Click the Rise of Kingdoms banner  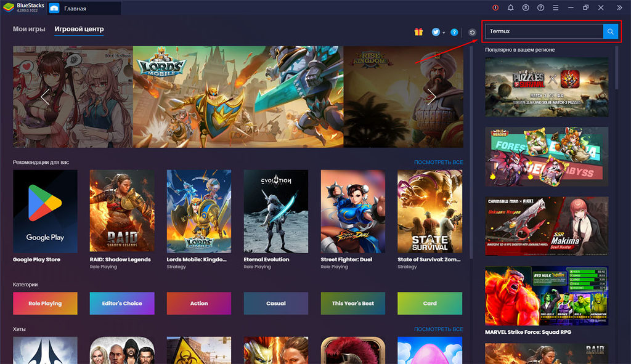click(403, 97)
